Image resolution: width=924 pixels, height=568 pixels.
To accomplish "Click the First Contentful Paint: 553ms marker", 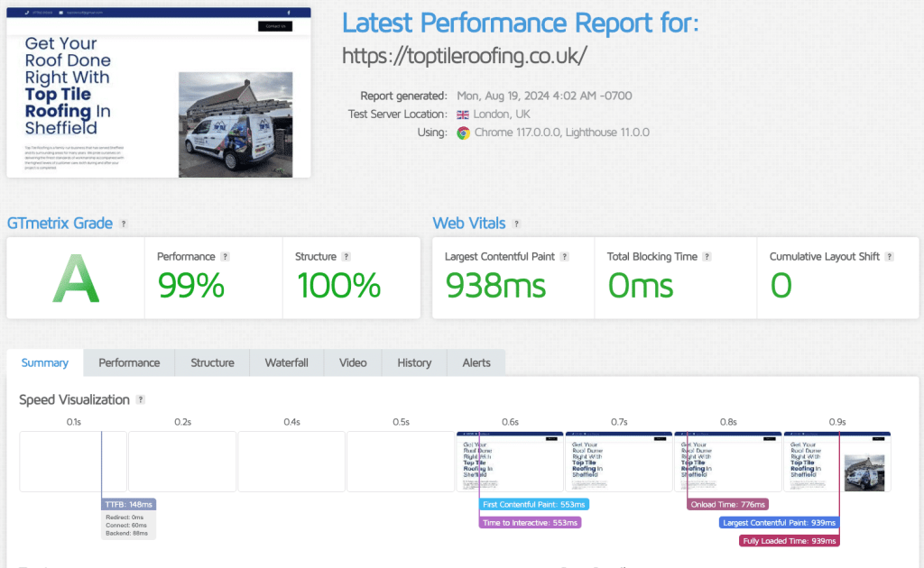I will tap(534, 504).
